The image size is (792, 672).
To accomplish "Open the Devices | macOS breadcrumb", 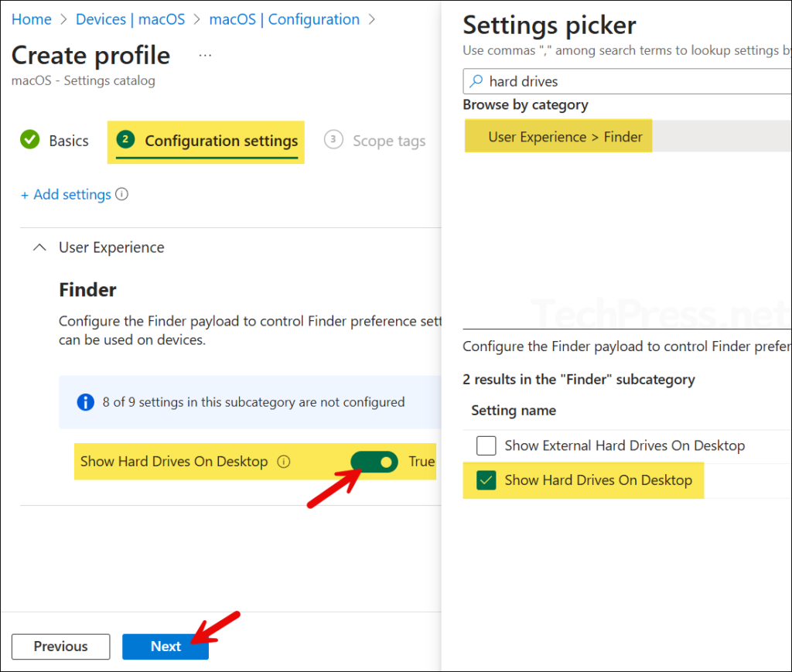I will point(130,19).
